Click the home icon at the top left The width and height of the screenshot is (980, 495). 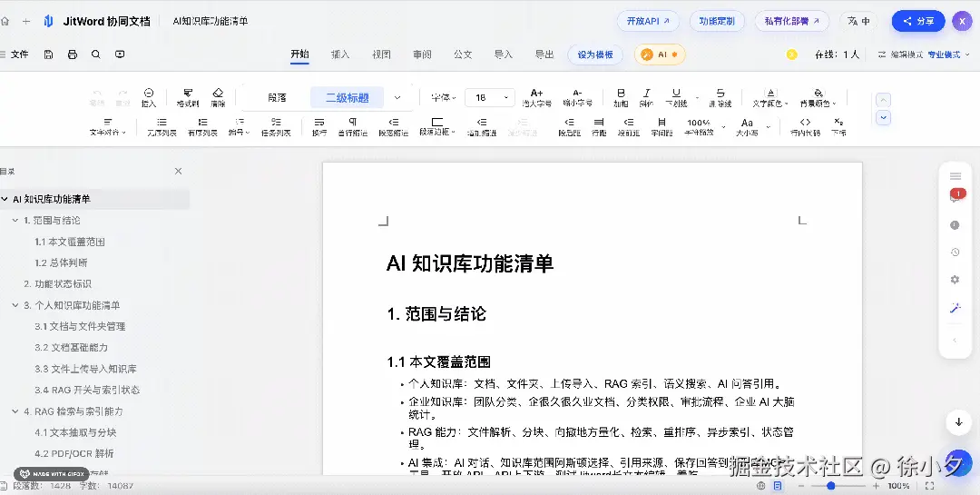coord(5,21)
